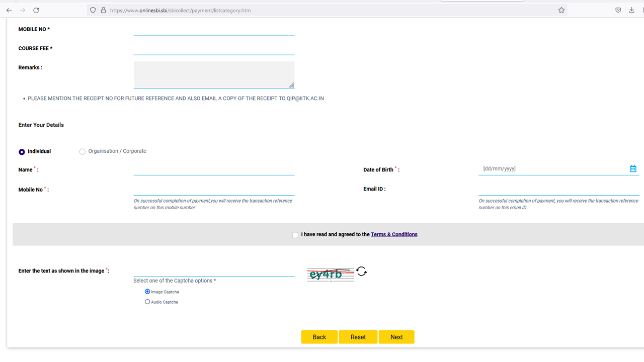The height and width of the screenshot is (362, 644).
Task: Choose the Audio Captcha option
Action: click(x=147, y=302)
